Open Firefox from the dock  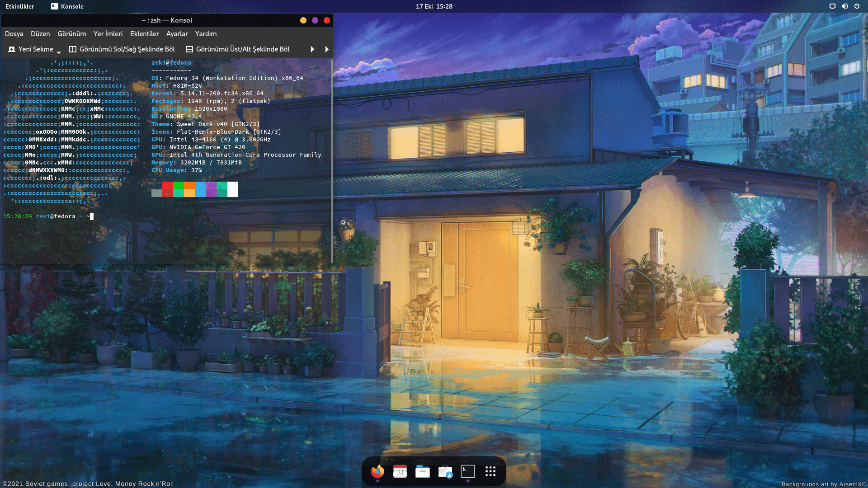click(377, 472)
